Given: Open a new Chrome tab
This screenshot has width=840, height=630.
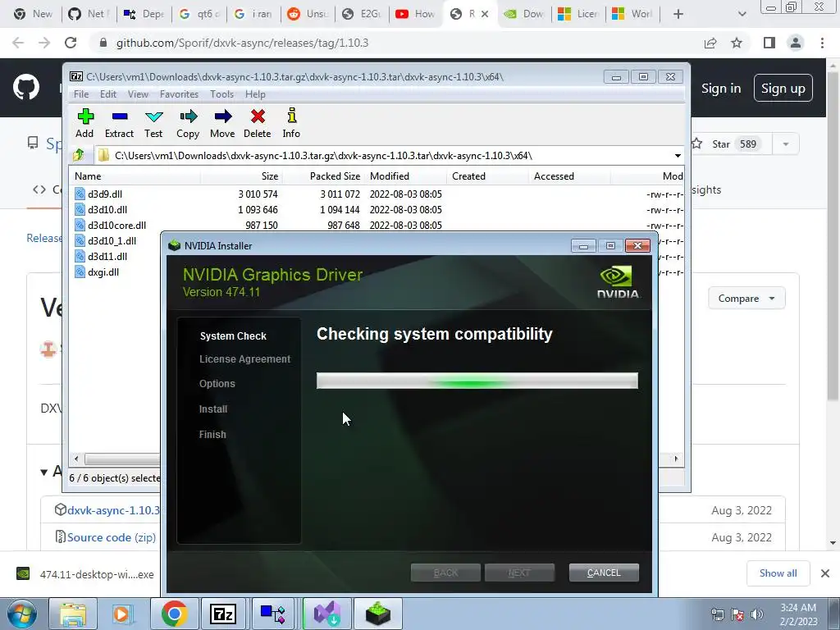Looking at the screenshot, I should (678, 14).
